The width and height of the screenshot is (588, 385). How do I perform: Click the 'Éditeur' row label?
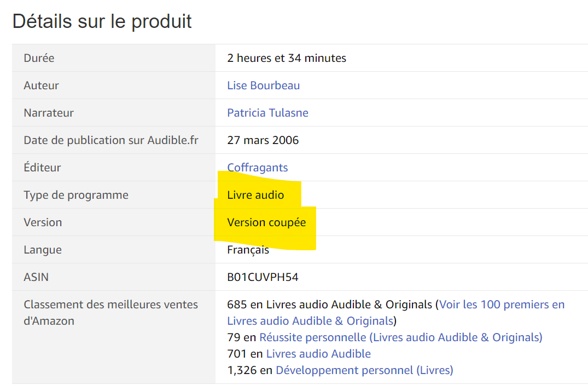tap(42, 168)
